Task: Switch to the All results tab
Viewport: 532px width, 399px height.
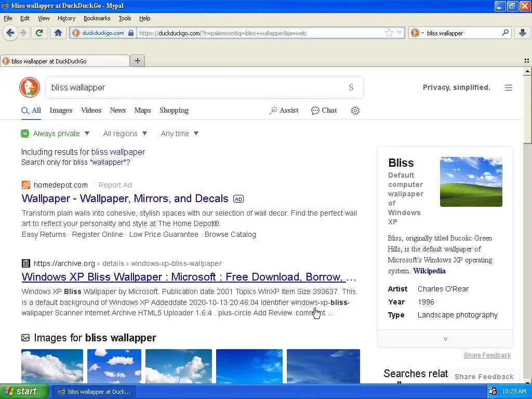Action: [x=31, y=110]
